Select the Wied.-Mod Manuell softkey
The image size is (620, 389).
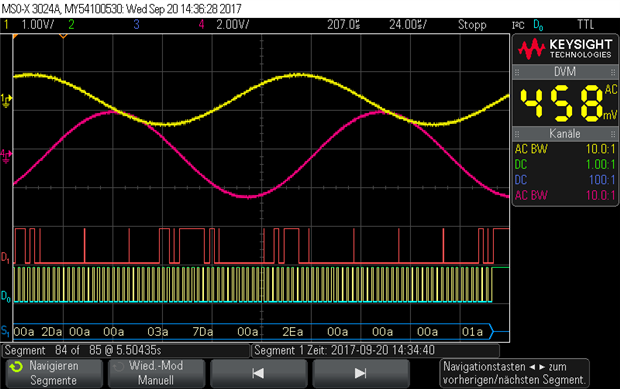pos(156,373)
